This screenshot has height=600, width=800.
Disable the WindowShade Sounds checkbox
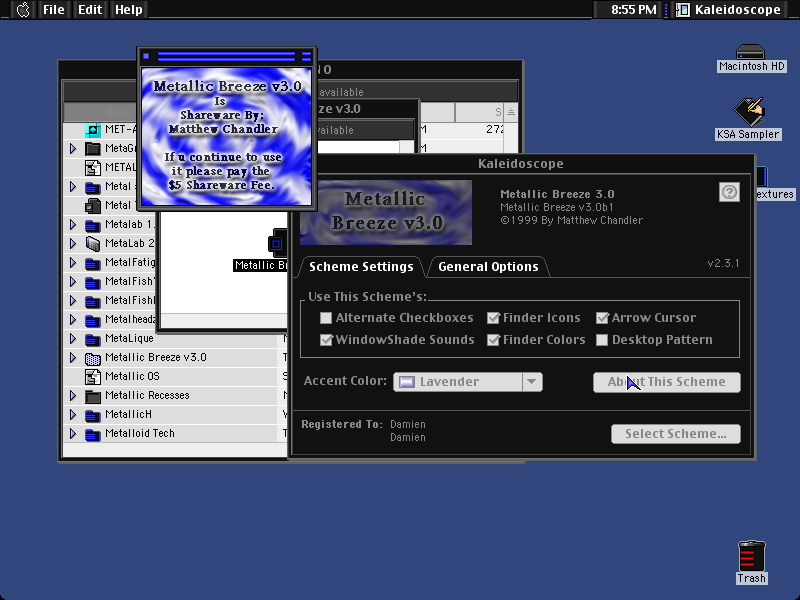pos(326,340)
